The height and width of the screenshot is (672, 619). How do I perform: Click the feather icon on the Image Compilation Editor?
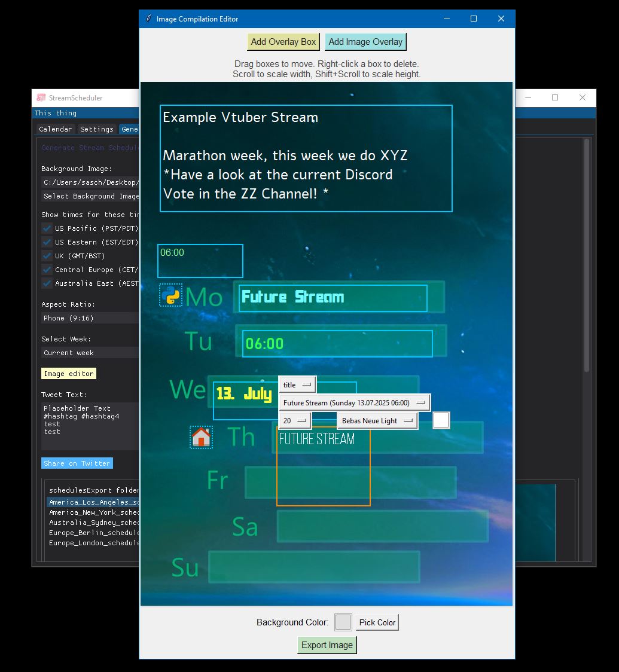click(148, 19)
